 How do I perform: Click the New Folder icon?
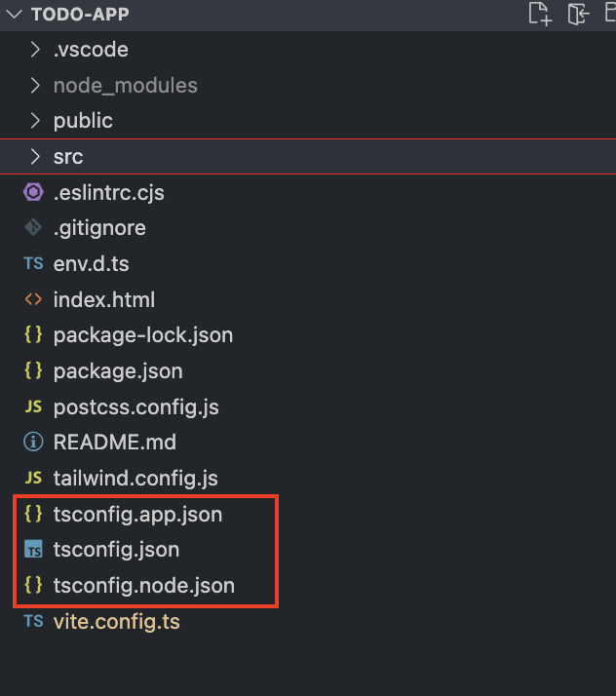click(579, 14)
